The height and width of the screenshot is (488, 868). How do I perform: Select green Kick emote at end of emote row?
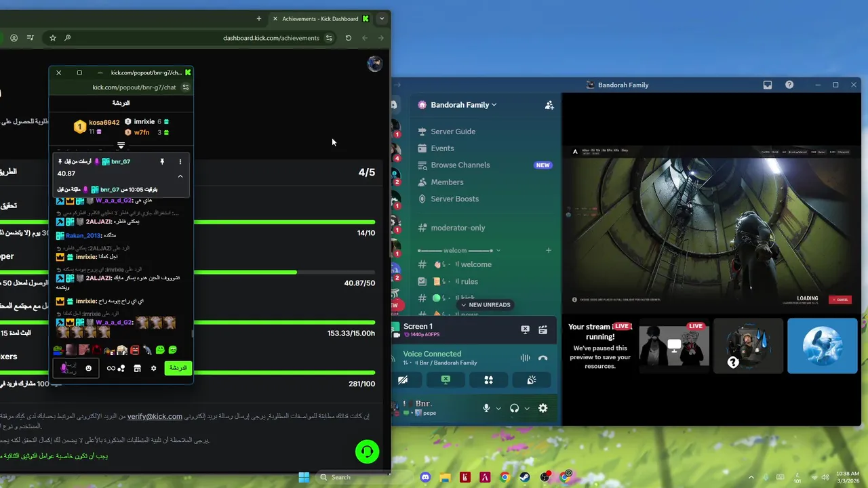coord(173,350)
